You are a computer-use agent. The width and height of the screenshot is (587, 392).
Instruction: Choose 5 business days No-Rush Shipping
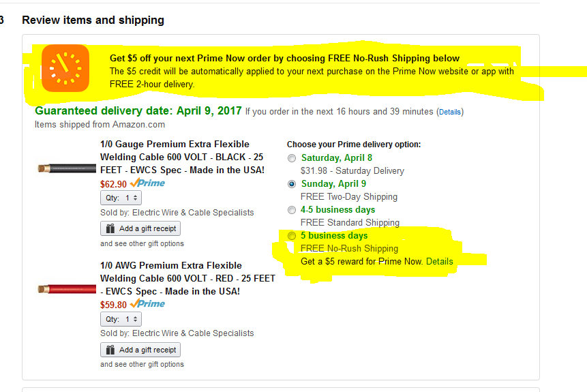coord(292,236)
